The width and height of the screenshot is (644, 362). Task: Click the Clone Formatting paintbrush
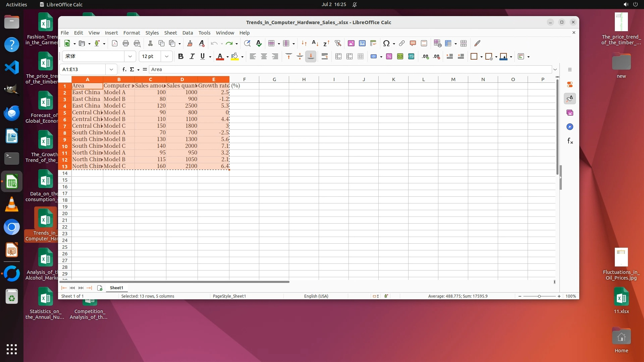coord(190,43)
